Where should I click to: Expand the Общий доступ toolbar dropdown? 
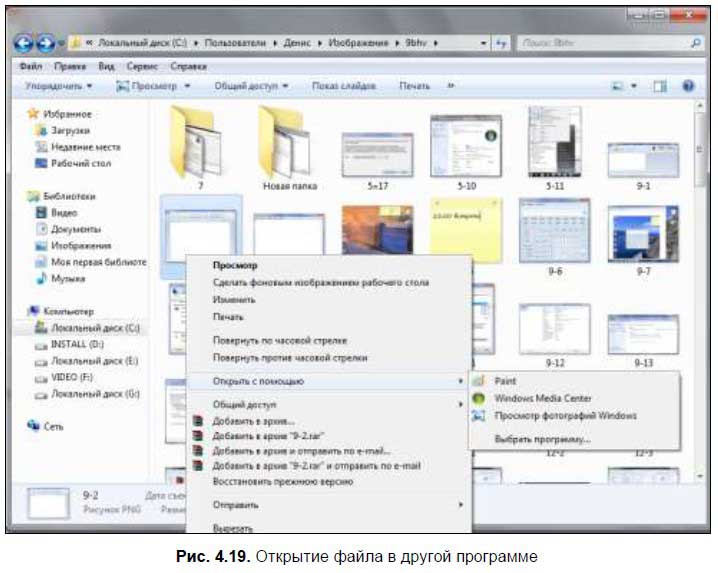coord(251,87)
